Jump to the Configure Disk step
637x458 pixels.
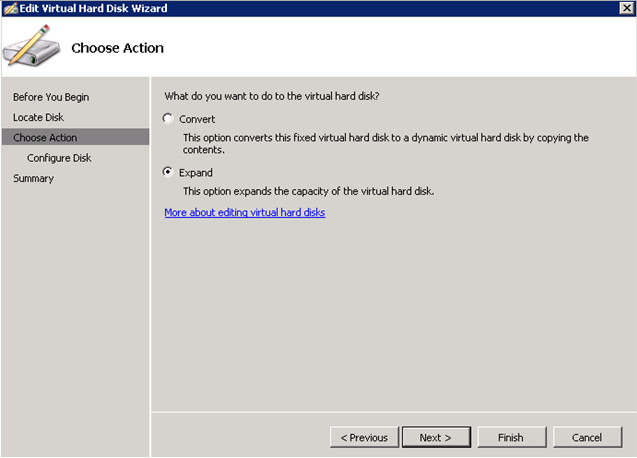[x=59, y=158]
